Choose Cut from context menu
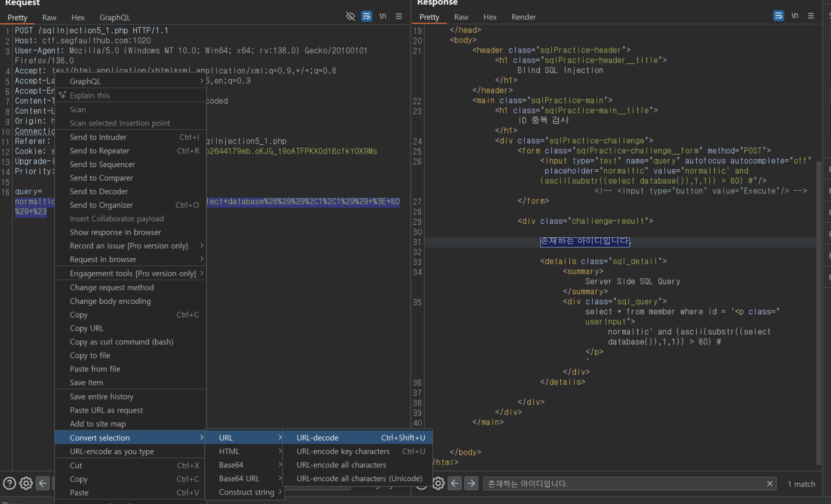The width and height of the screenshot is (831, 504). pyautogui.click(x=130, y=465)
